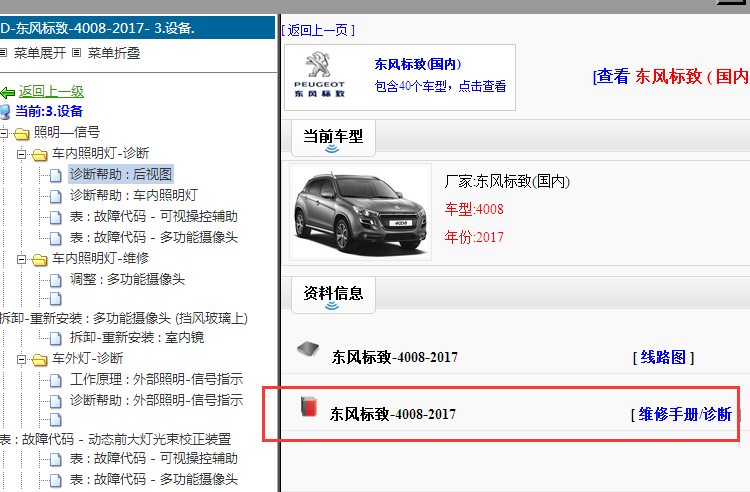The image size is (750, 492).
Task: Open 表：故障代码 - 动态前大灯光束校正装置
Action: pos(115,439)
